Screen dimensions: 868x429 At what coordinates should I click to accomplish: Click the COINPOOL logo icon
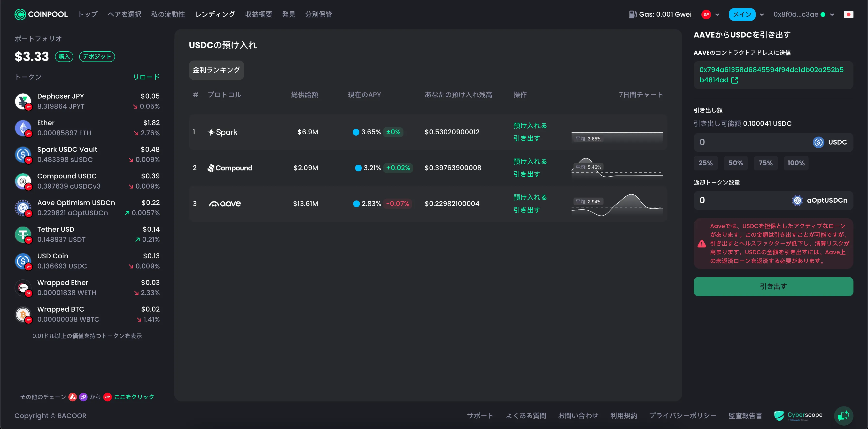point(20,15)
